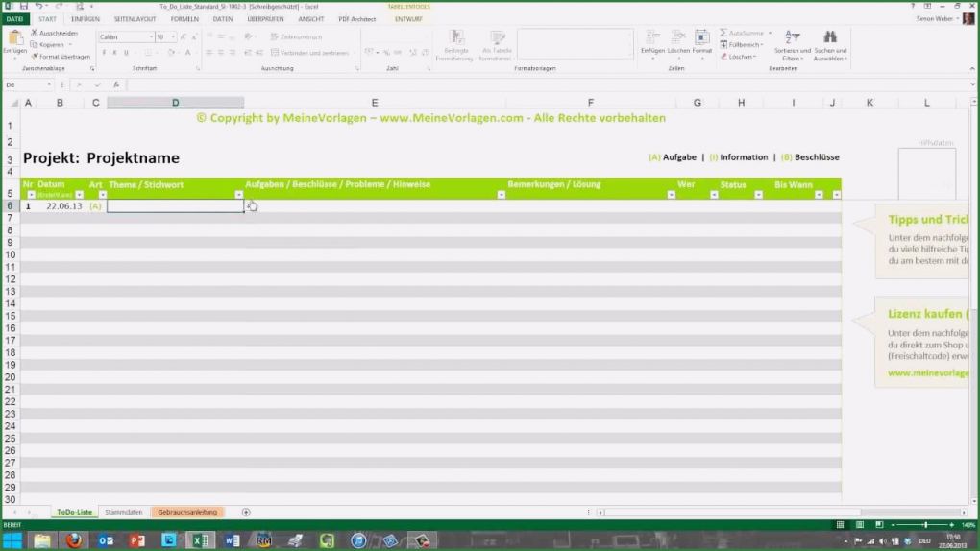The width and height of the screenshot is (980, 551).
Task: Switch to the FORMELN ribbon tab
Action: (184, 19)
